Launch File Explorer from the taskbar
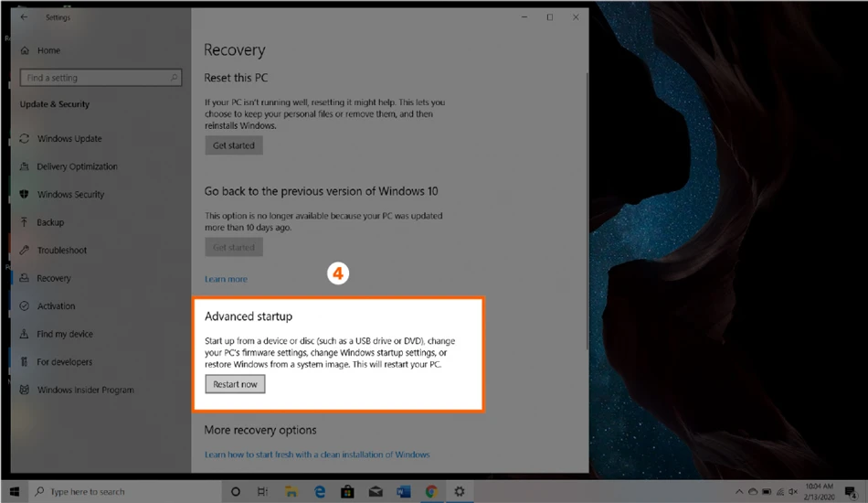This screenshot has height=503, width=868. pyautogui.click(x=291, y=491)
